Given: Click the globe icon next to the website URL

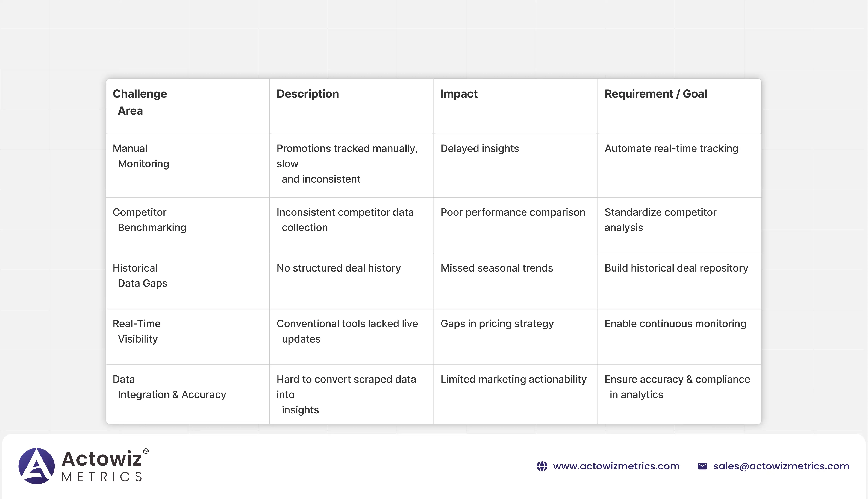Looking at the screenshot, I should coord(542,466).
